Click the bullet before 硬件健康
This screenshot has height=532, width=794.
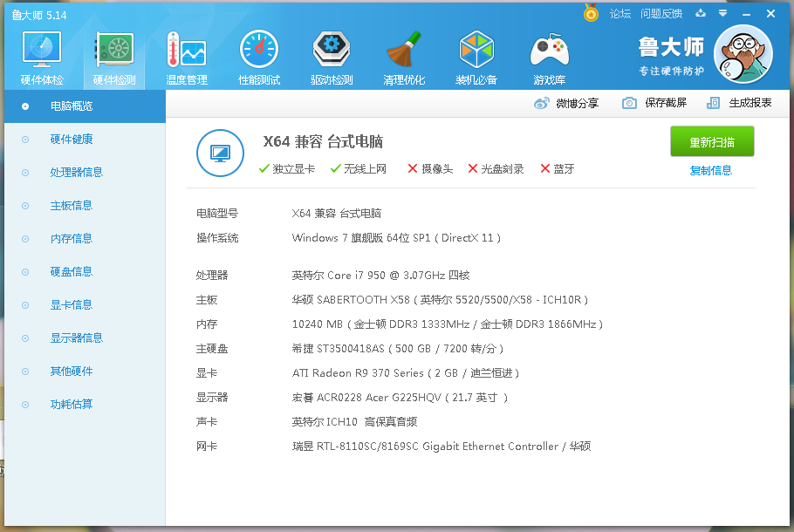point(25,140)
